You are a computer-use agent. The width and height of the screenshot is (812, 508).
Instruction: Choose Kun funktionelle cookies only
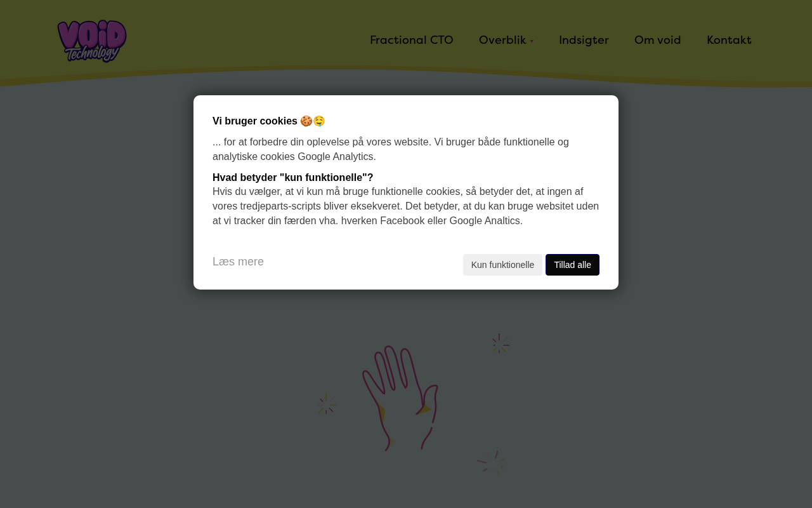click(x=502, y=265)
